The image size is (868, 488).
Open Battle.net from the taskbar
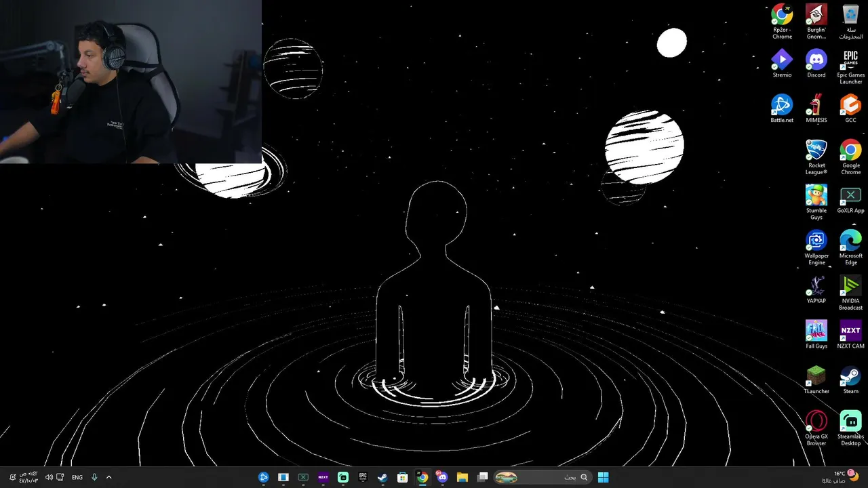[x=264, y=477]
